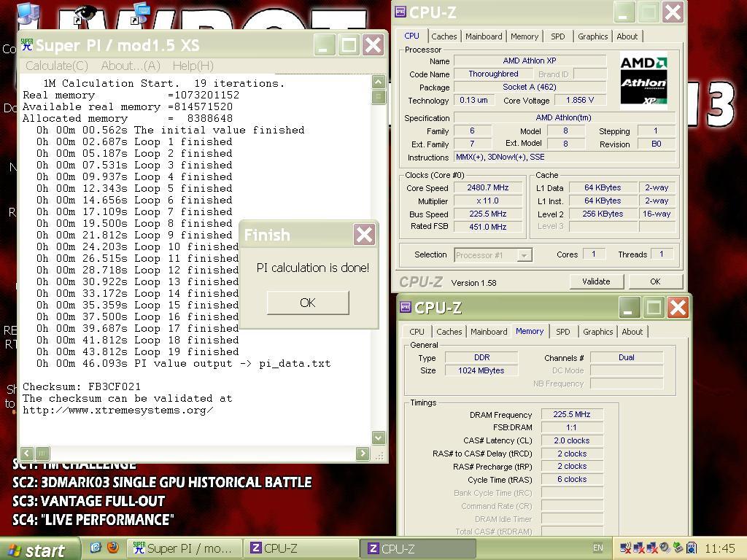Open About tab in CPU-Z processor window
747x560 pixels.
[627, 36]
